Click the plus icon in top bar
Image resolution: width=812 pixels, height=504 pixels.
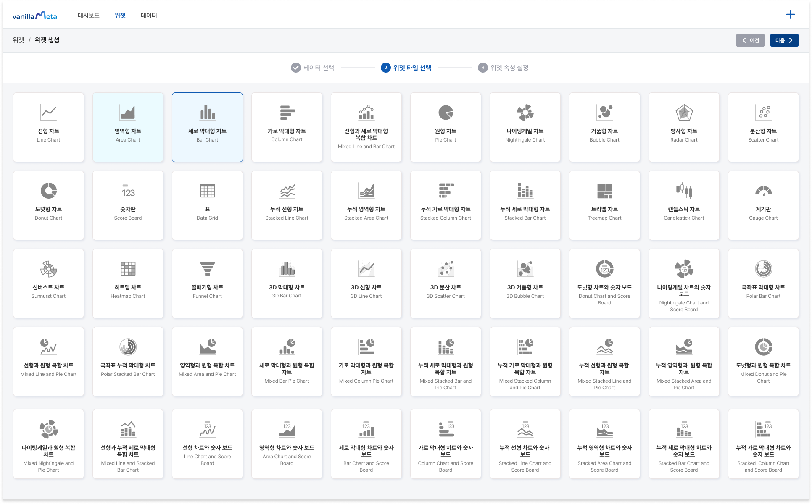pyautogui.click(x=790, y=15)
